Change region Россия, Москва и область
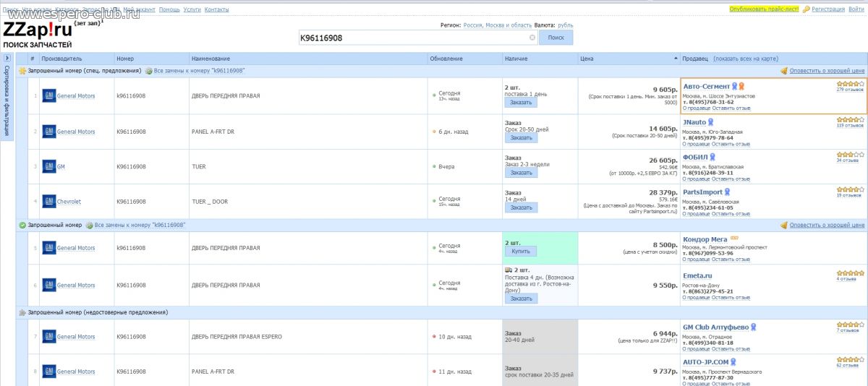This screenshot has width=868, height=386. [x=498, y=25]
